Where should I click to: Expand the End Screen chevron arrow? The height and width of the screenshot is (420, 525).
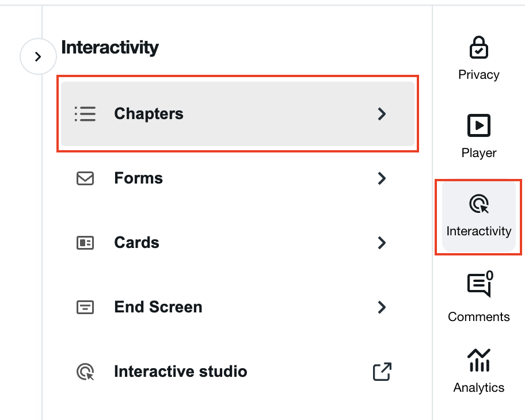pos(382,307)
